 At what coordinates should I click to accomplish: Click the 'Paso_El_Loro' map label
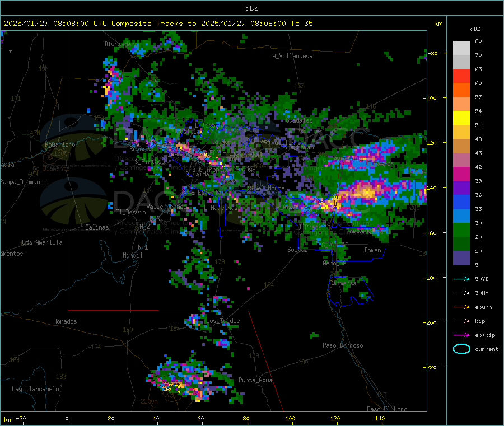387,409
